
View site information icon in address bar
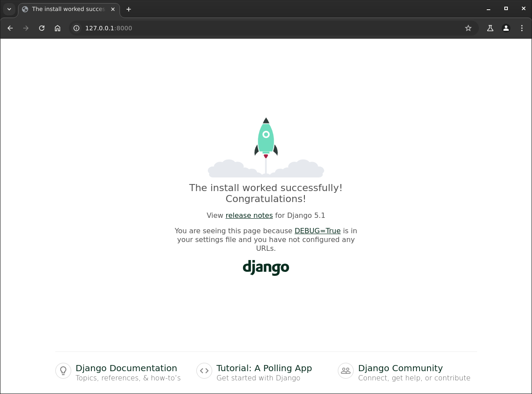coord(76,28)
